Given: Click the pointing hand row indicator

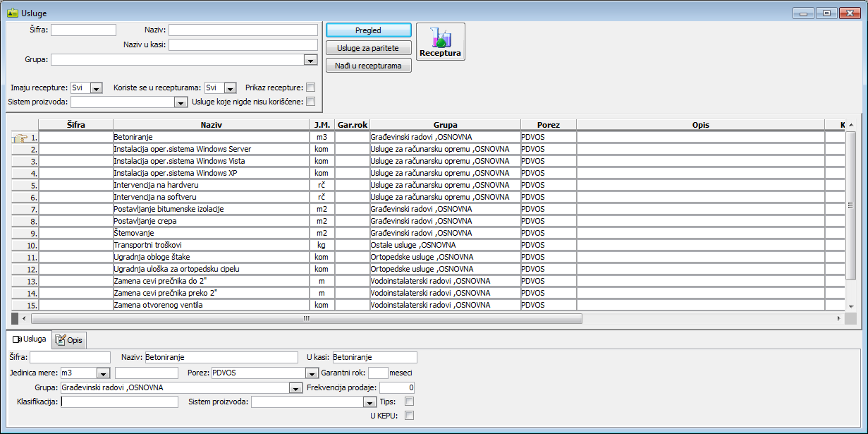Looking at the screenshot, I should 20,138.
